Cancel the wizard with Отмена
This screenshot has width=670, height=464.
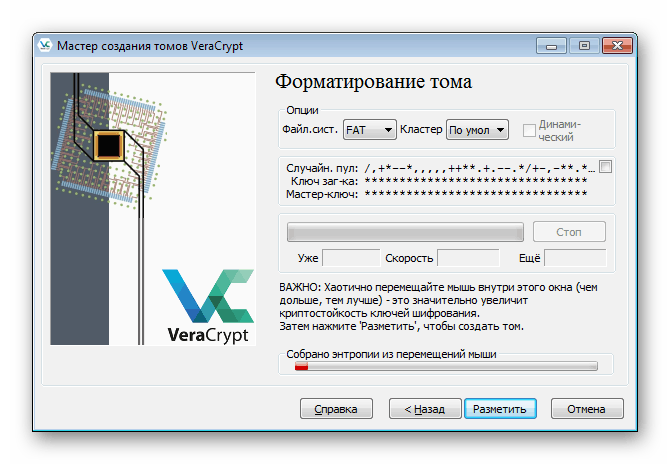coord(587,409)
